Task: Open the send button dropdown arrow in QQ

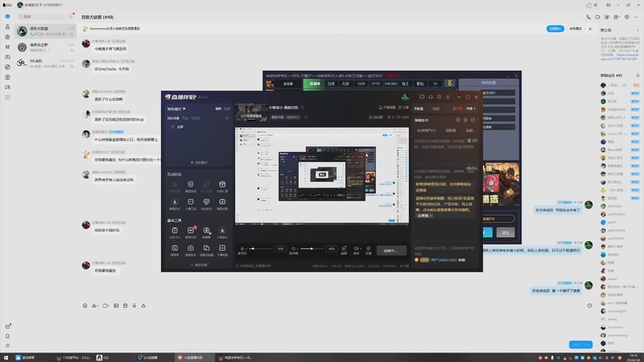Action: click(x=588, y=344)
